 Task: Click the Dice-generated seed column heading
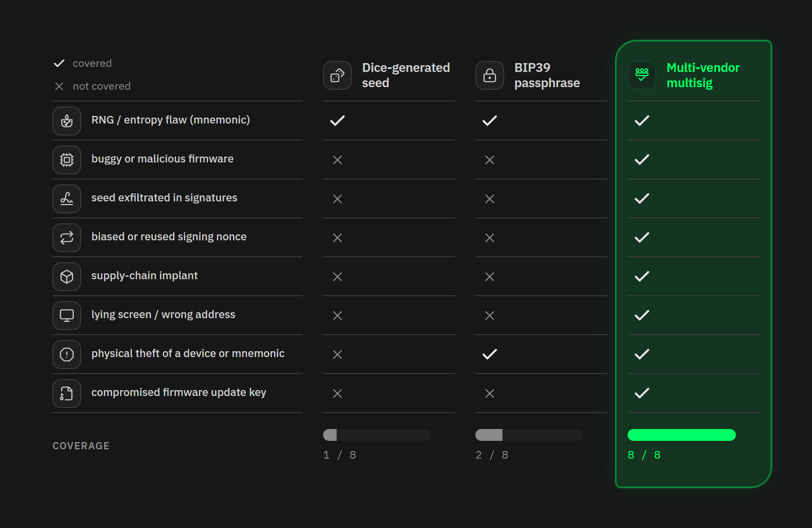click(x=406, y=75)
